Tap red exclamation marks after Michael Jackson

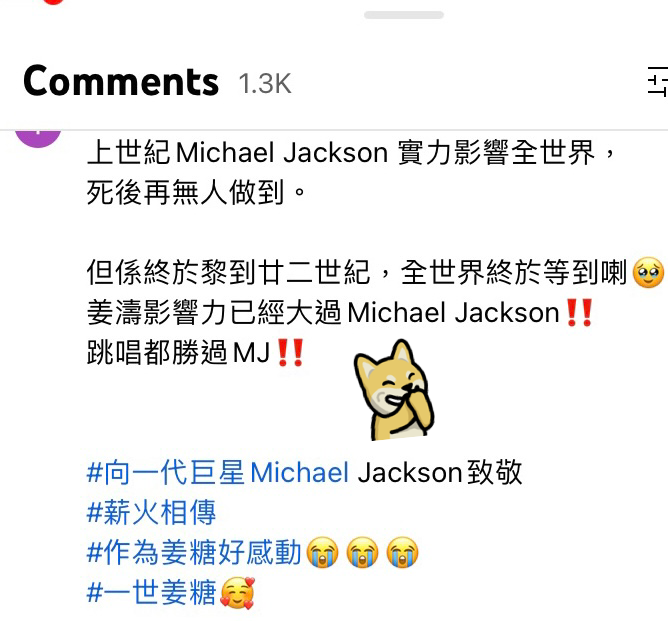click(x=579, y=313)
